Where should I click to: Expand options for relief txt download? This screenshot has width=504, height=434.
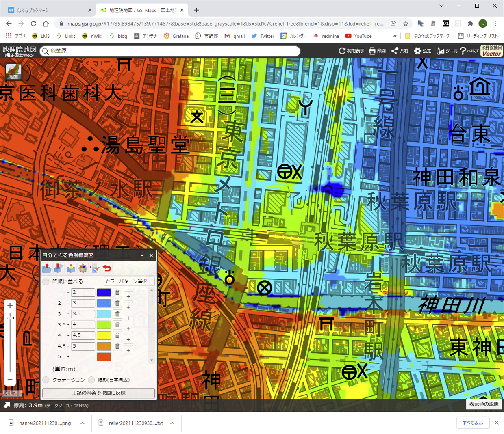pyautogui.click(x=172, y=423)
